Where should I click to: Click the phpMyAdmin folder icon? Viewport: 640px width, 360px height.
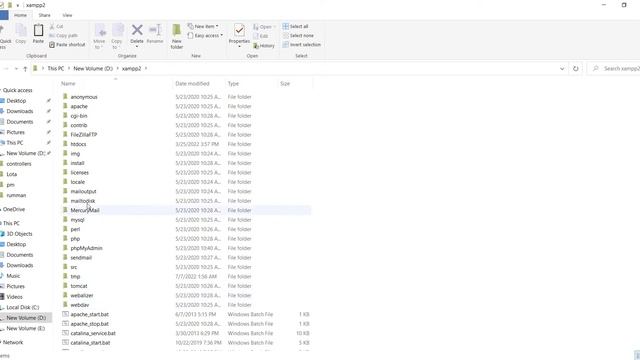65,248
